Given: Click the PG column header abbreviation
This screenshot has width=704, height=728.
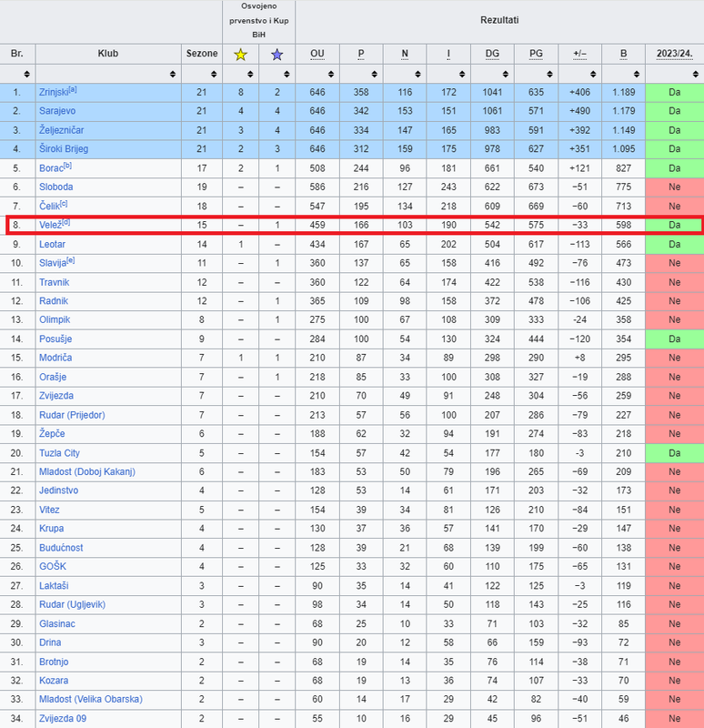Looking at the screenshot, I should (536, 54).
